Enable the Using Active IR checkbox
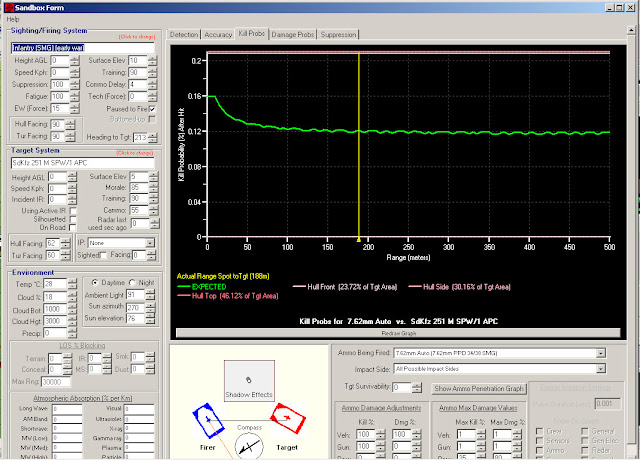 tap(73, 211)
